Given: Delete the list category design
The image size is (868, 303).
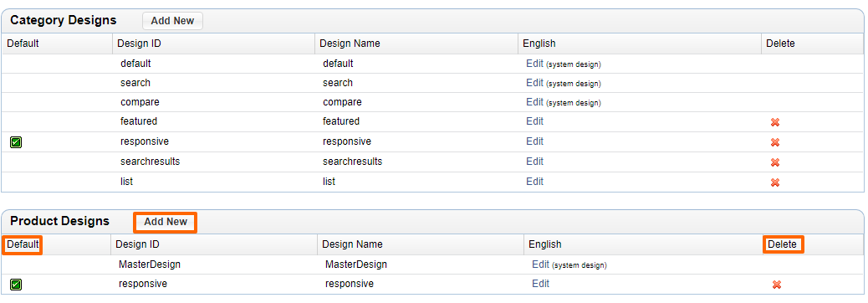Looking at the screenshot, I should click(775, 182).
